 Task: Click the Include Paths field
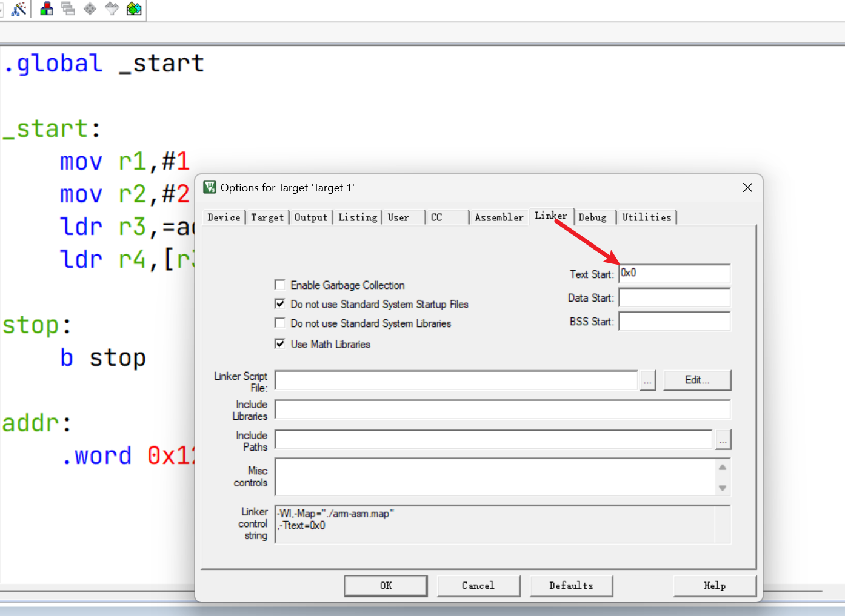coord(494,439)
